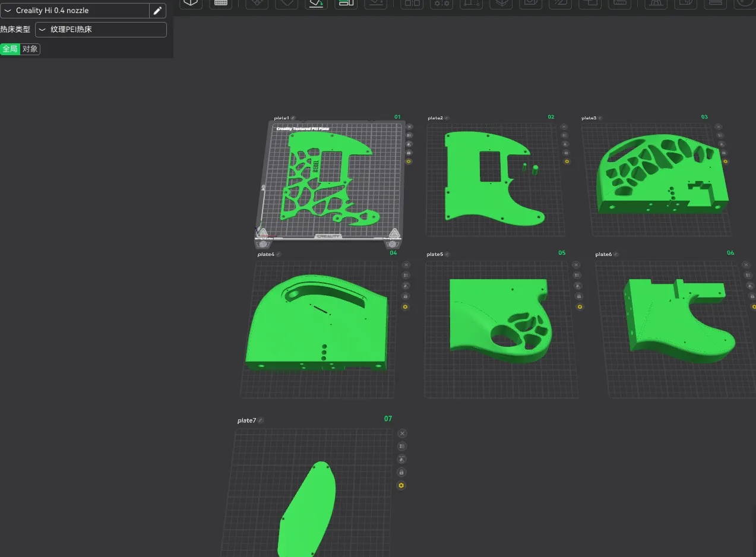Switch to the 全局 global settings tab
756x557 pixels.
coord(10,49)
